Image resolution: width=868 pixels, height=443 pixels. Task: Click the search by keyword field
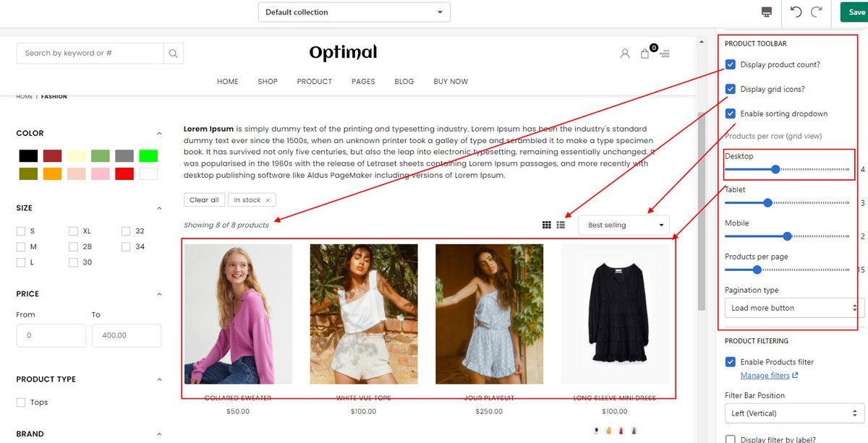[x=90, y=53]
